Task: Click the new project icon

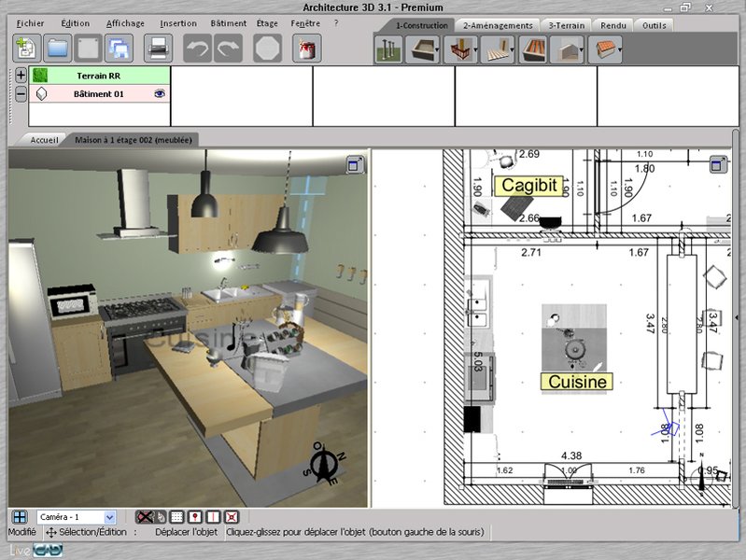Action: (x=25, y=48)
